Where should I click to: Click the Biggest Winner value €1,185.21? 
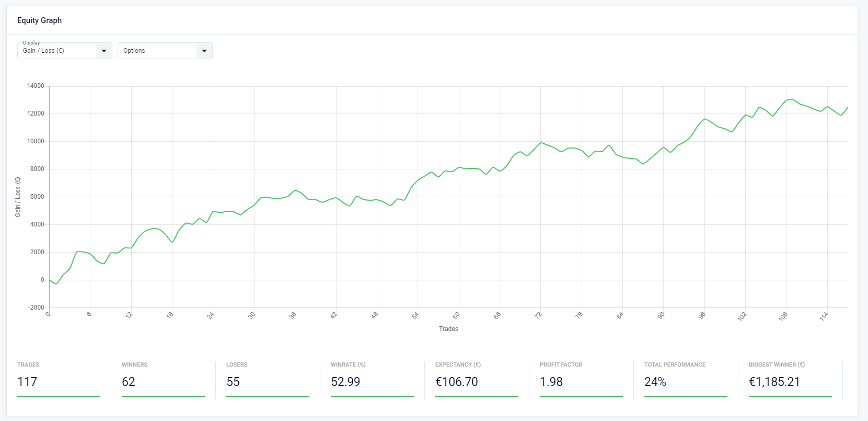click(x=774, y=382)
